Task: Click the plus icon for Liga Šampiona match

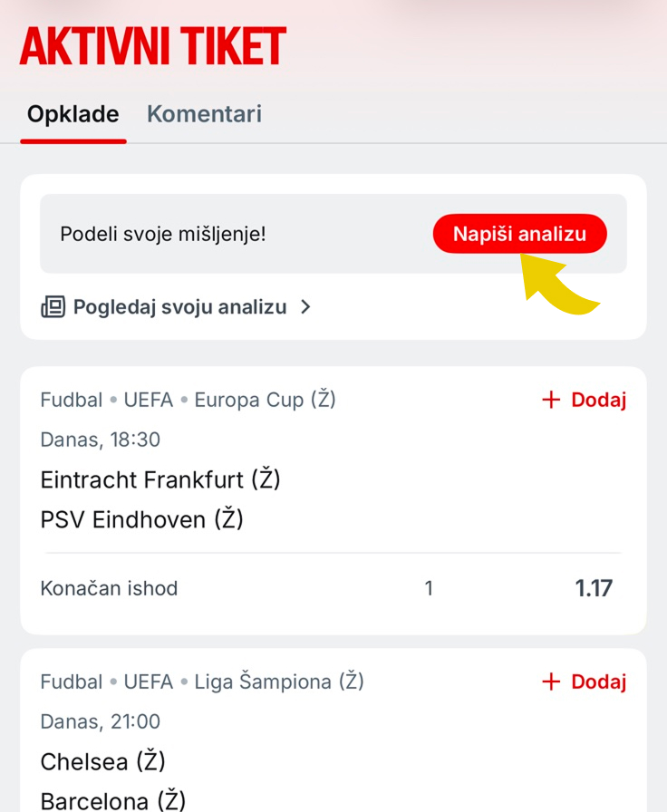Action: [x=551, y=681]
